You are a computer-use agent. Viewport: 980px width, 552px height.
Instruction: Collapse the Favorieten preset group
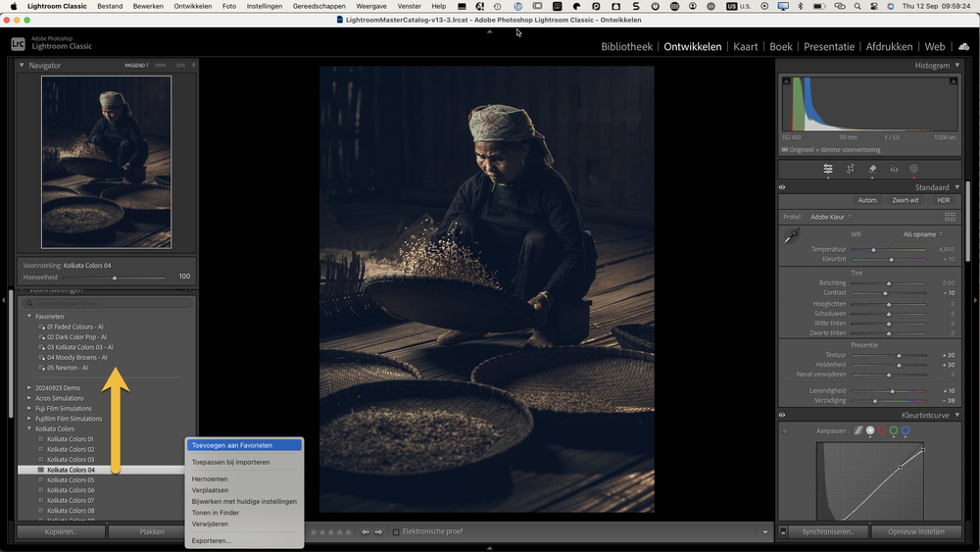coord(29,317)
